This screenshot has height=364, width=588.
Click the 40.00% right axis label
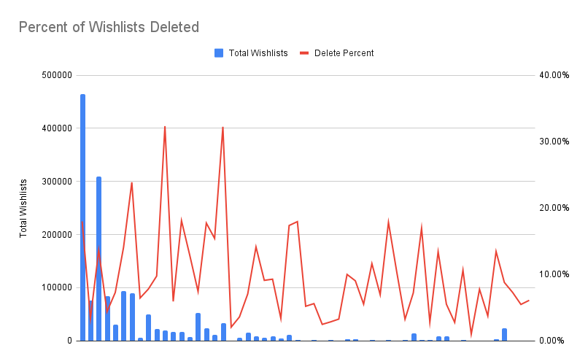coord(554,75)
